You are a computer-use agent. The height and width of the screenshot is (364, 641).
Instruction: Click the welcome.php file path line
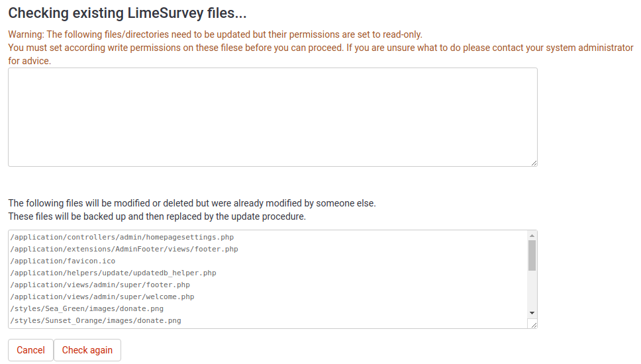point(103,296)
